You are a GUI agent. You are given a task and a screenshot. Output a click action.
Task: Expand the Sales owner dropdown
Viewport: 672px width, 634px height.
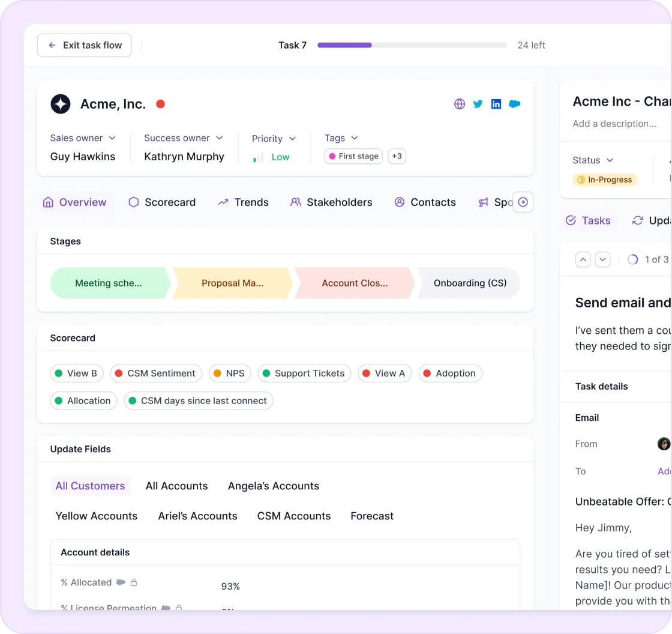tap(83, 138)
